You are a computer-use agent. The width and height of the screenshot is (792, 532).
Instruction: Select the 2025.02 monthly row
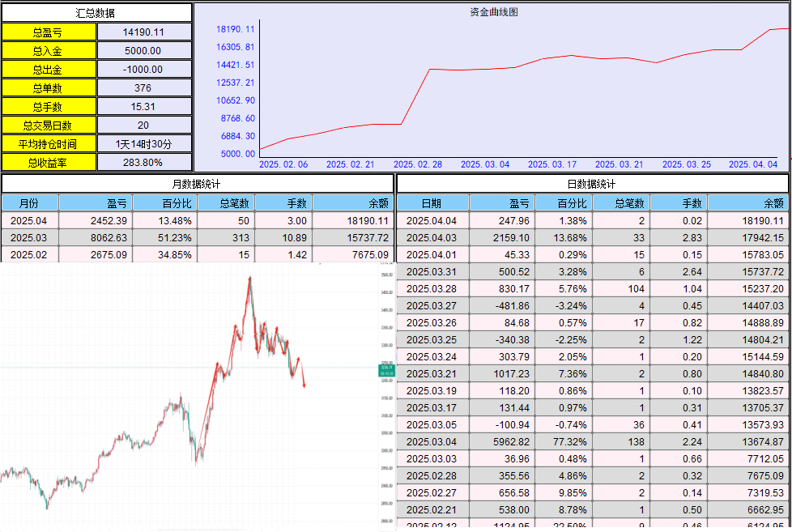[x=29, y=254]
